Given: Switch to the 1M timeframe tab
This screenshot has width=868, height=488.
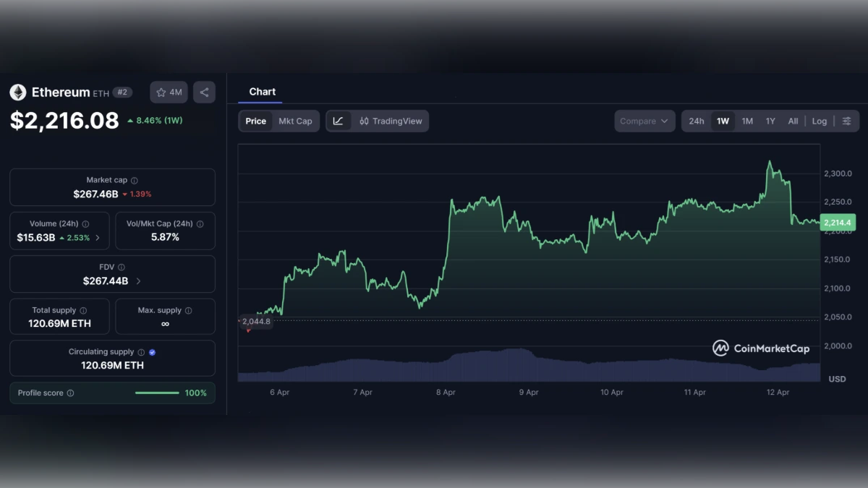Looking at the screenshot, I should pyautogui.click(x=747, y=121).
